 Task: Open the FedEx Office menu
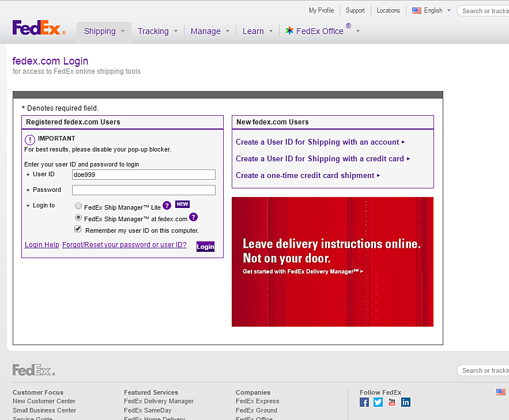click(x=320, y=31)
